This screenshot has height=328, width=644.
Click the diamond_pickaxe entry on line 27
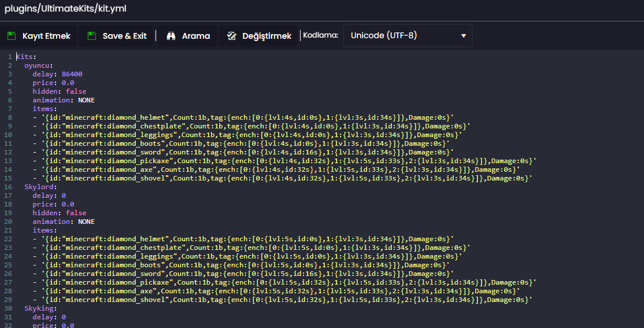click(284, 282)
